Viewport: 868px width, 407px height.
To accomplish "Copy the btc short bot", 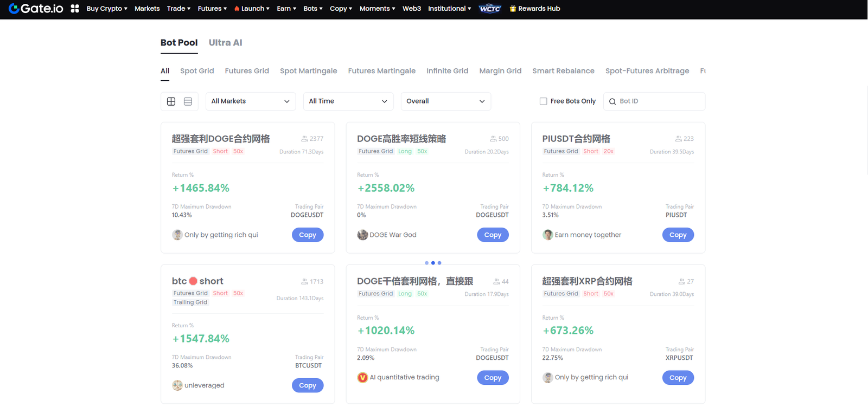I will pyautogui.click(x=308, y=385).
